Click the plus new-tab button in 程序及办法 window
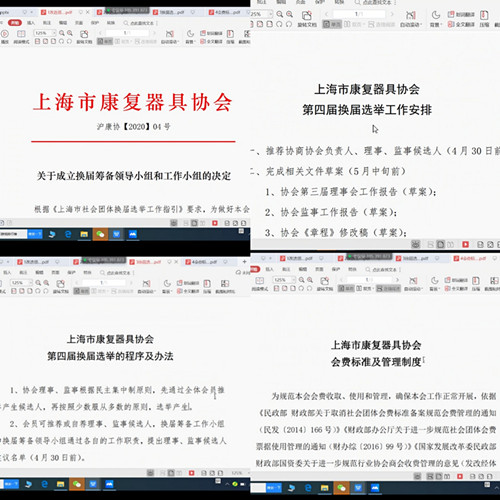 (244, 262)
